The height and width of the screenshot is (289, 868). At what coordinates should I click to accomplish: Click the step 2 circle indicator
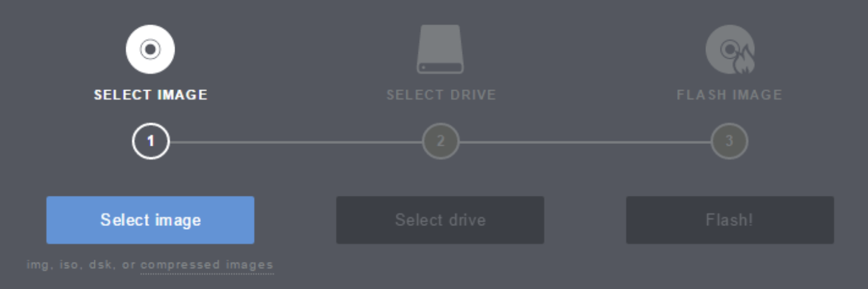click(x=440, y=141)
